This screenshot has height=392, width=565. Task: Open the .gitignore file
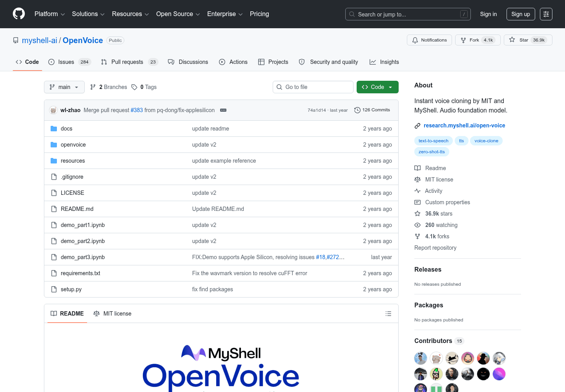[x=72, y=177]
